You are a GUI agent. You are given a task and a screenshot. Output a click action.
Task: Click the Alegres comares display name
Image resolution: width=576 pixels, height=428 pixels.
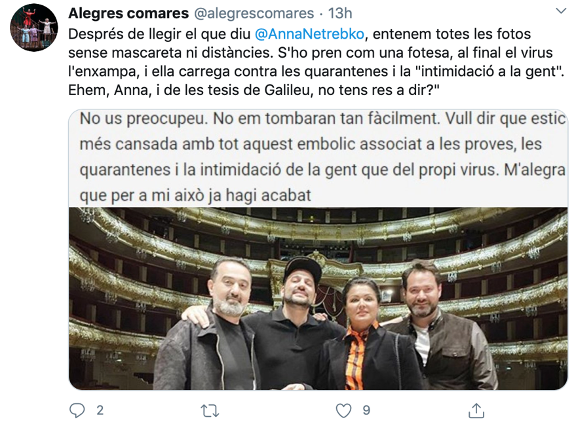[x=128, y=13]
